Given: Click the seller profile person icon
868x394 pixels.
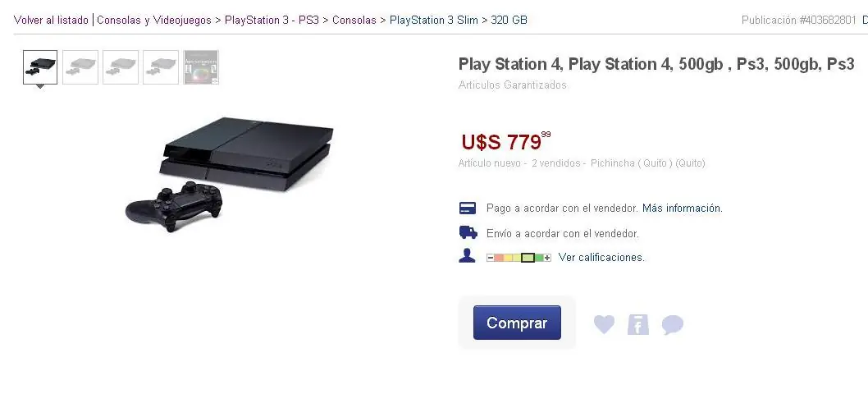Looking at the screenshot, I should (467, 256).
